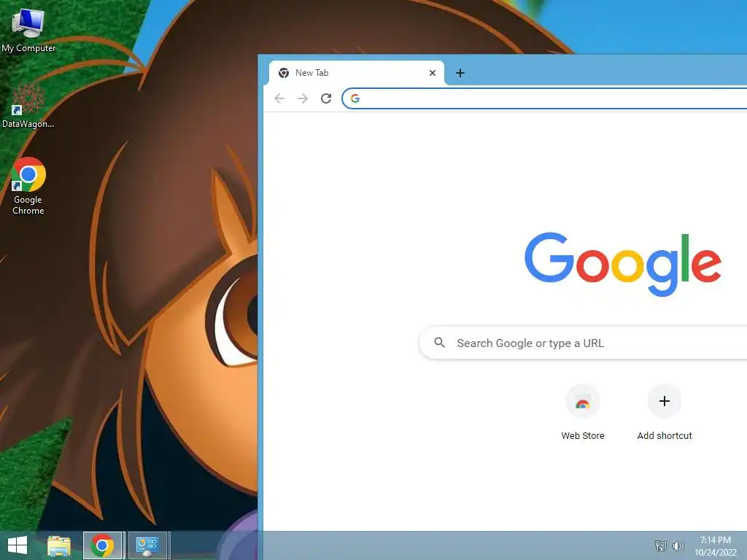
Task: Click the Add shortcut plus button
Action: pos(664,402)
